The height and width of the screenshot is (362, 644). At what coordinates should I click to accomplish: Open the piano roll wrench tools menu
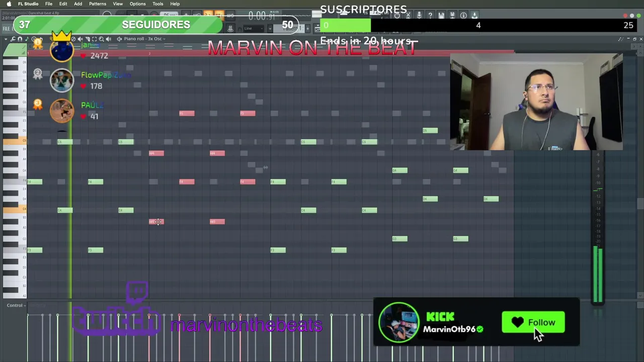(x=13, y=39)
